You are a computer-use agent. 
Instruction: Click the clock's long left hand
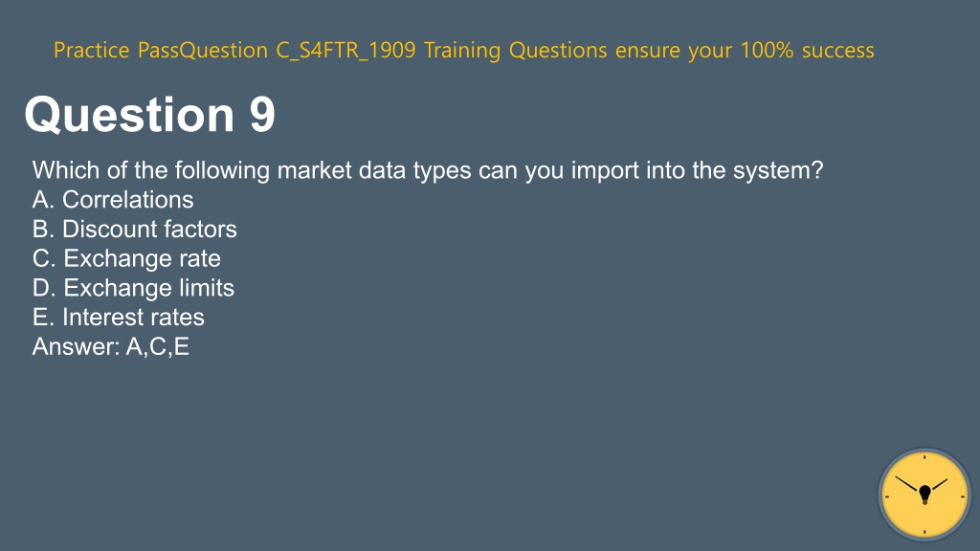[x=907, y=483]
